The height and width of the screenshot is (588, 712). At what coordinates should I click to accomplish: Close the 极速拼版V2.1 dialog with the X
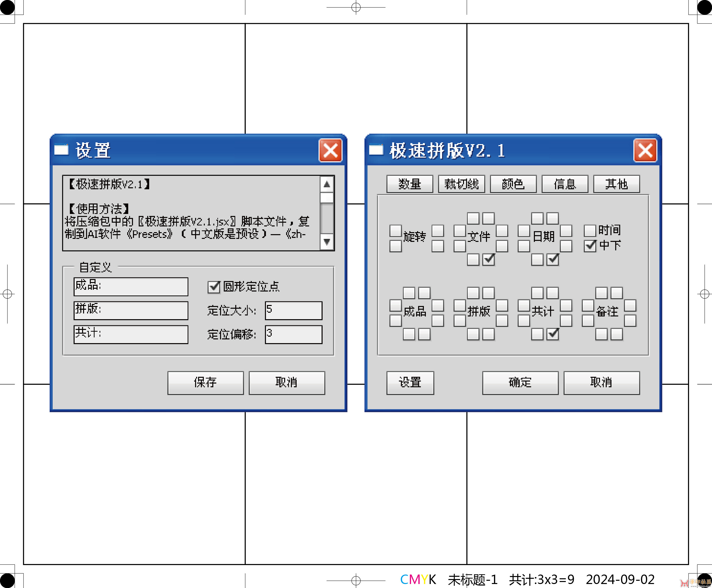(x=645, y=150)
